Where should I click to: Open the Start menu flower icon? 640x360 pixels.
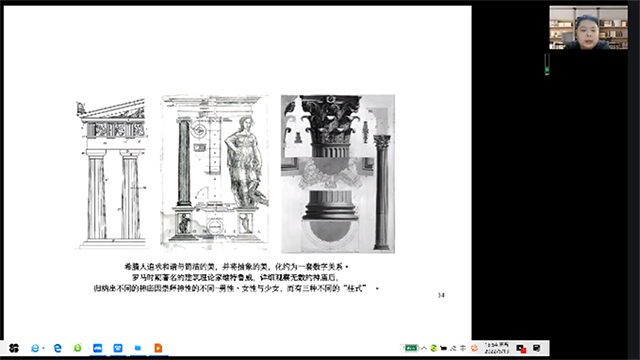14,348
